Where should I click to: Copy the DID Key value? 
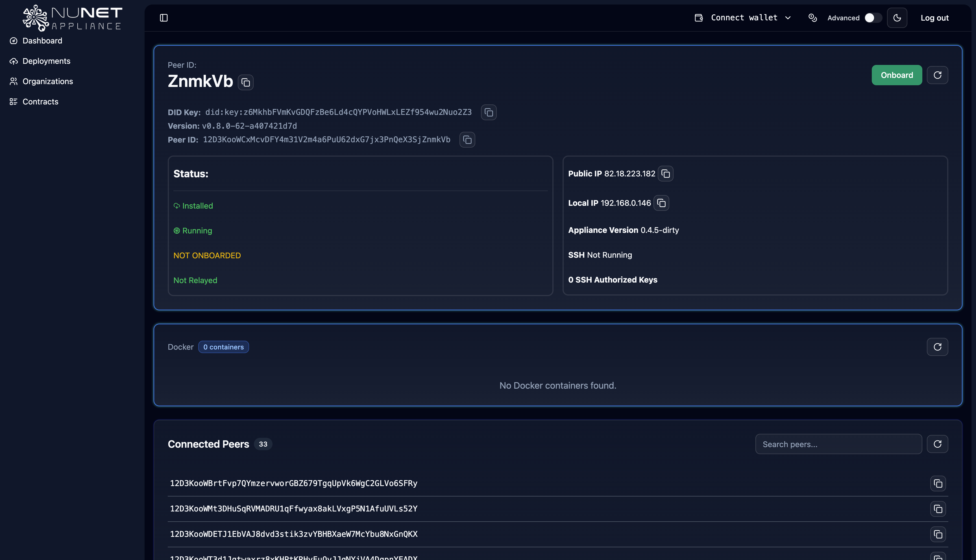point(489,112)
